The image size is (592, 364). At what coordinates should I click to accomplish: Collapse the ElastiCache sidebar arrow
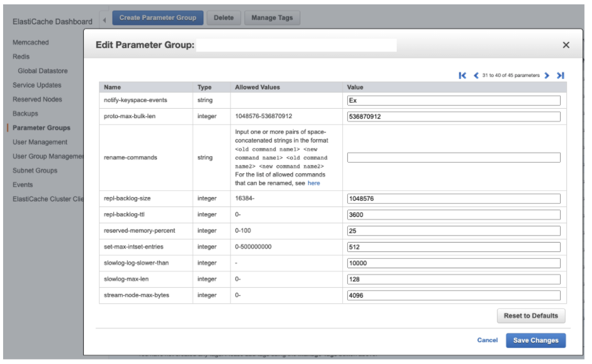(x=105, y=20)
